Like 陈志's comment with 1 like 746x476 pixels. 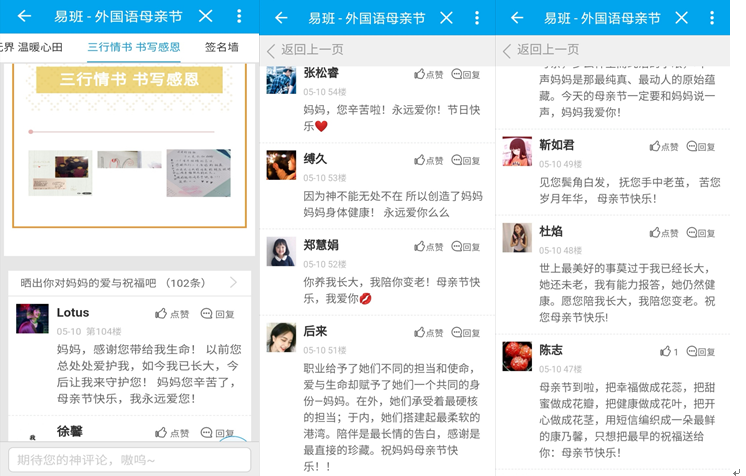point(668,351)
